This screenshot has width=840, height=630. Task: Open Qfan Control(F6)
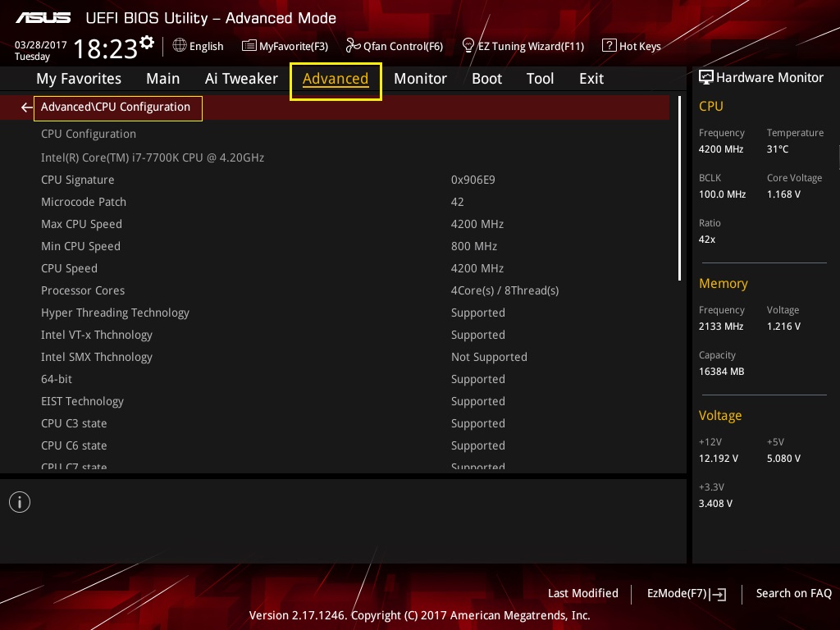[x=395, y=46]
